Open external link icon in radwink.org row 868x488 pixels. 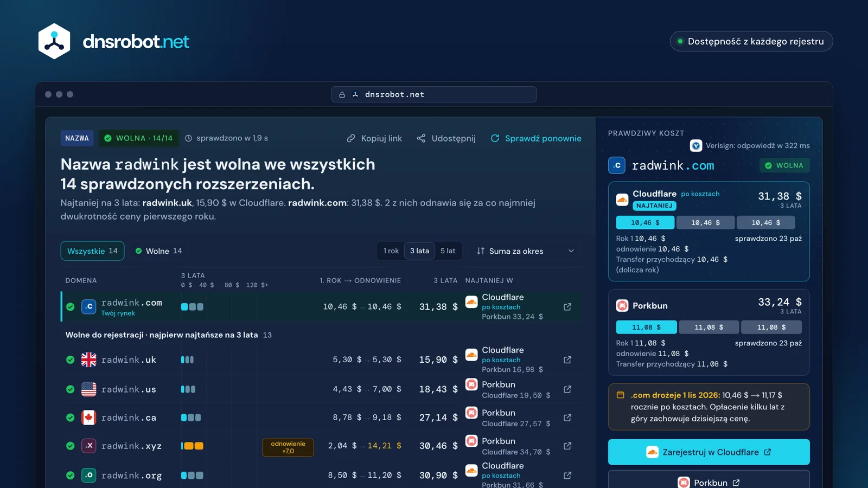coord(567,476)
